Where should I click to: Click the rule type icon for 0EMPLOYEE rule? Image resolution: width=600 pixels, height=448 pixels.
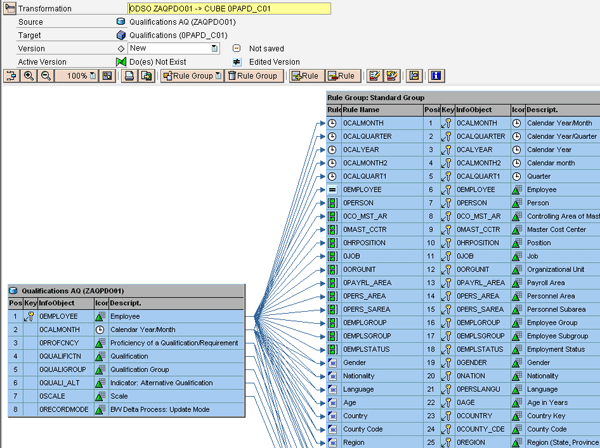pos(333,189)
